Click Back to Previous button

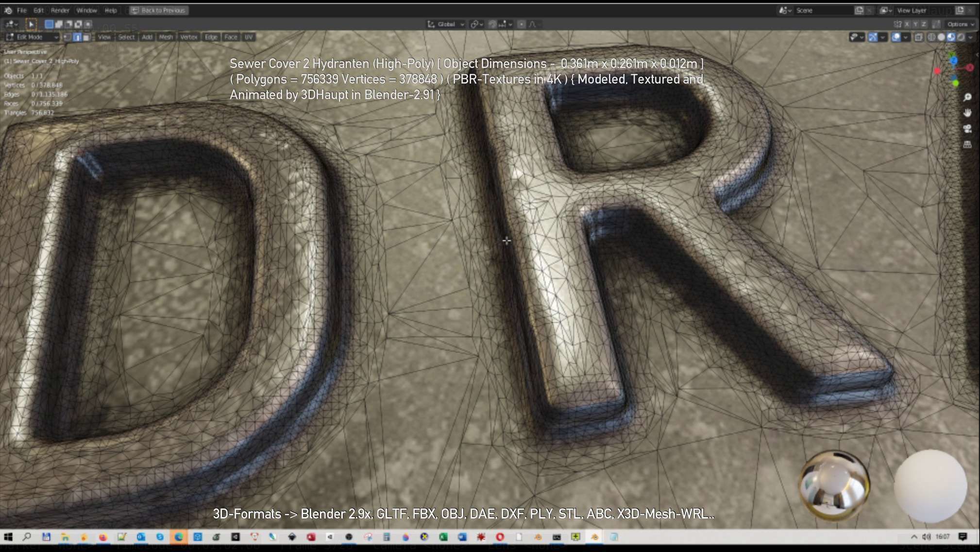pos(159,10)
